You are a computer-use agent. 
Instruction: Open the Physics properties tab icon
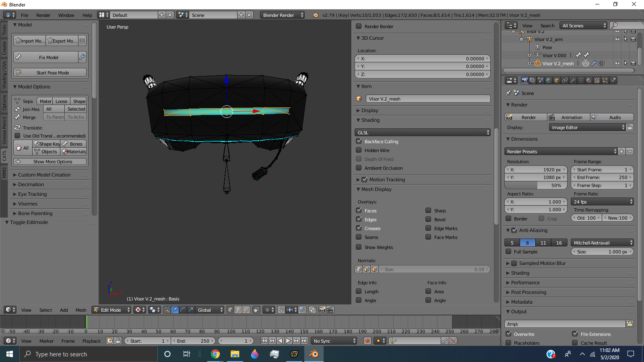pos(613,80)
